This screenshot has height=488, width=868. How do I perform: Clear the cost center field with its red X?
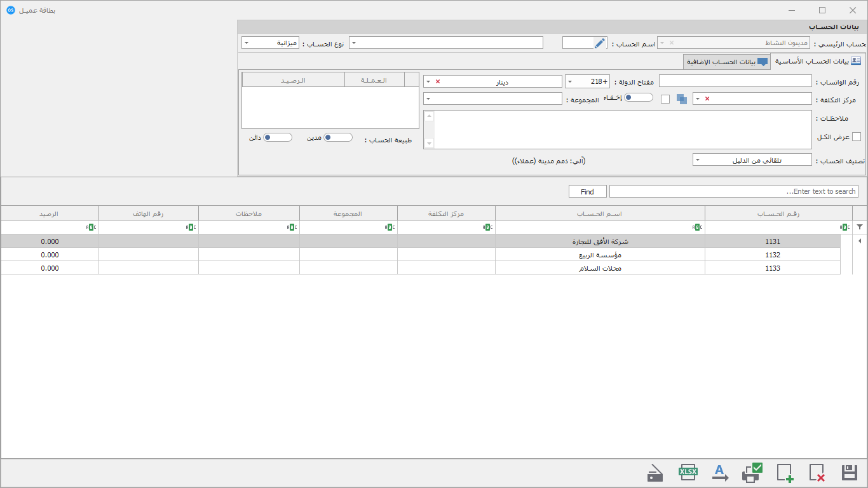click(x=707, y=99)
